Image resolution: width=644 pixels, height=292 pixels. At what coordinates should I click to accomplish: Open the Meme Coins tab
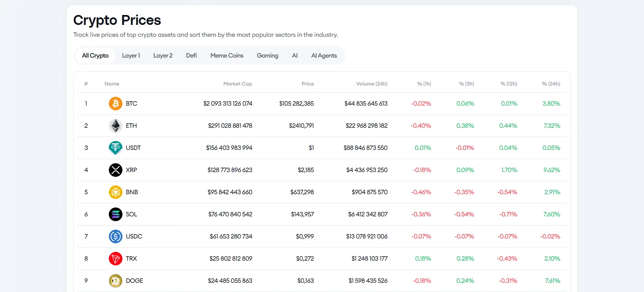pyautogui.click(x=226, y=56)
